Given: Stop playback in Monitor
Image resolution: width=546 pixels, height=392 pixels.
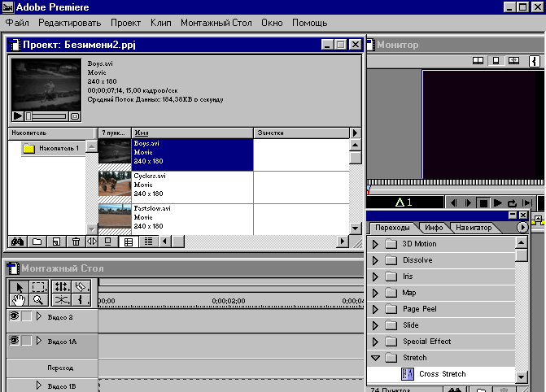Looking at the screenshot, I should (483, 203).
